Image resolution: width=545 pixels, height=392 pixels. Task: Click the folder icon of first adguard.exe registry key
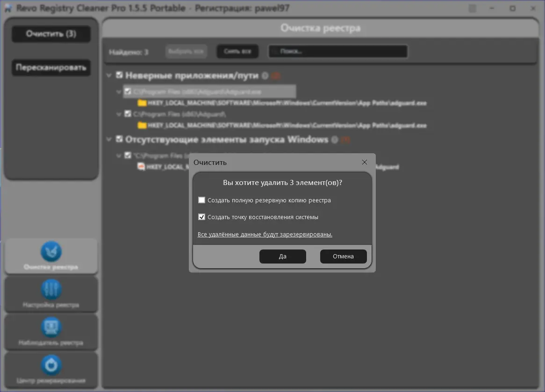[x=142, y=103]
